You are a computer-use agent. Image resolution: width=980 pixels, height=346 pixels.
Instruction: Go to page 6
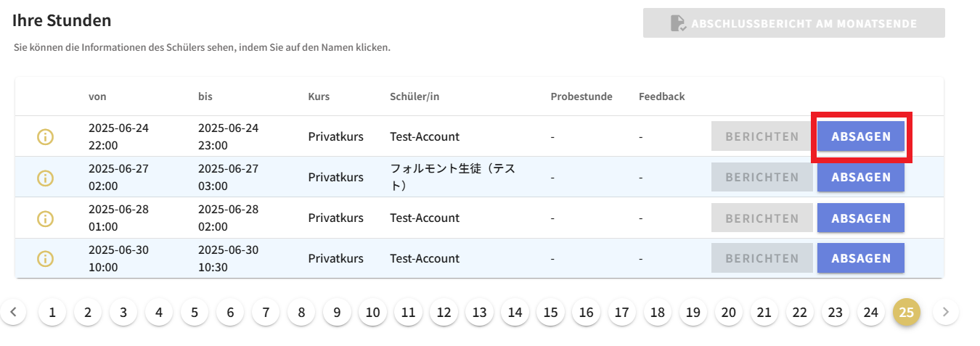point(230,313)
